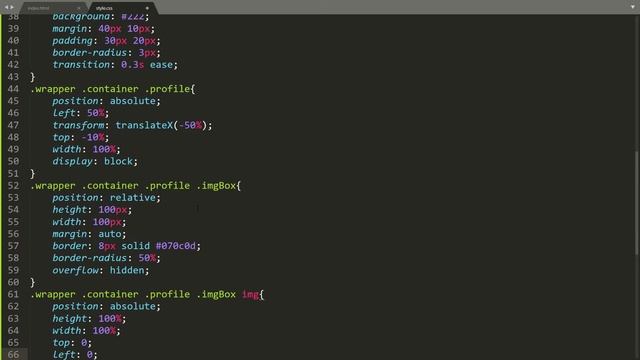Click 'top: 0' declaration on line 65

pos(72,343)
